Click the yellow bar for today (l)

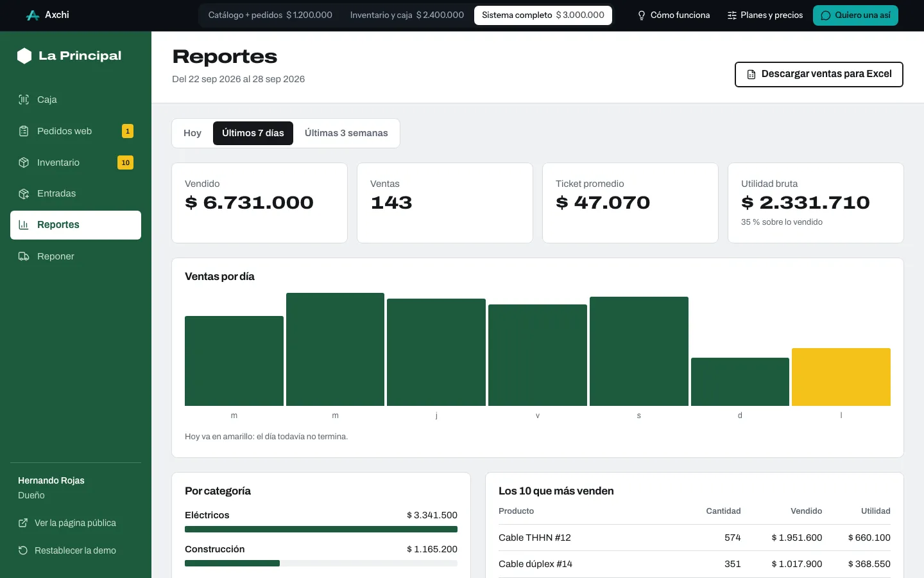pyautogui.click(x=841, y=377)
